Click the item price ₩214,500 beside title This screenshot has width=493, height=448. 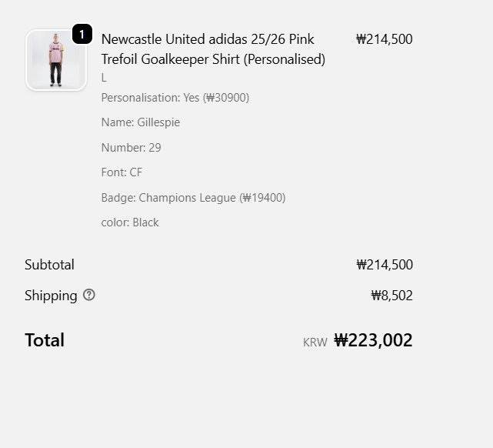pyautogui.click(x=384, y=39)
